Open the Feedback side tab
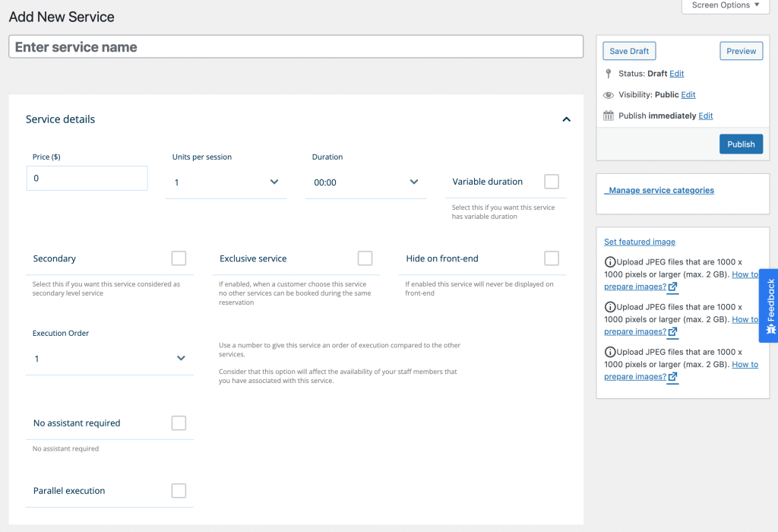778x532 pixels. click(x=768, y=306)
